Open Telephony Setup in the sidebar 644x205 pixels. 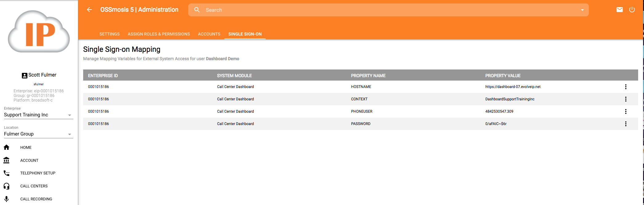coord(38,173)
